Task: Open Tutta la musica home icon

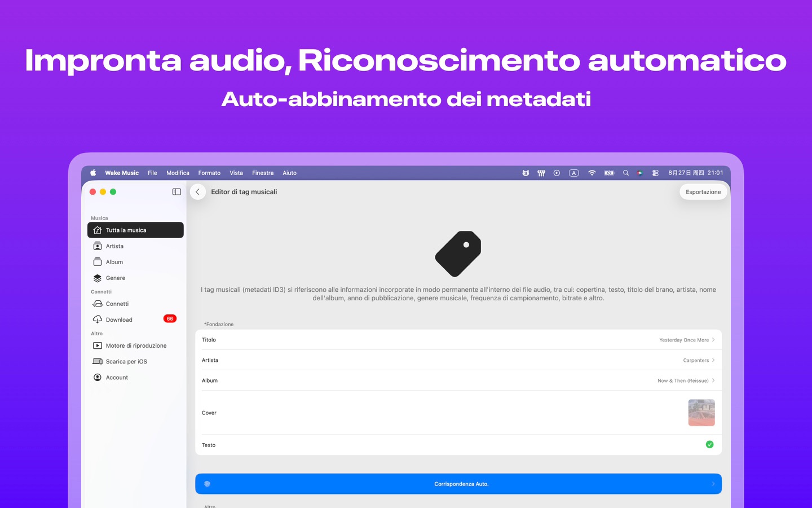Action: 98,230
